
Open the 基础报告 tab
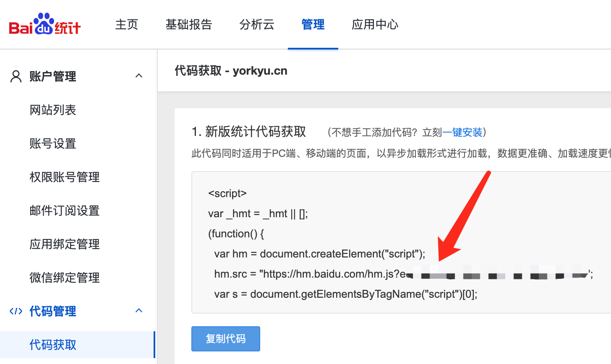pos(189,24)
